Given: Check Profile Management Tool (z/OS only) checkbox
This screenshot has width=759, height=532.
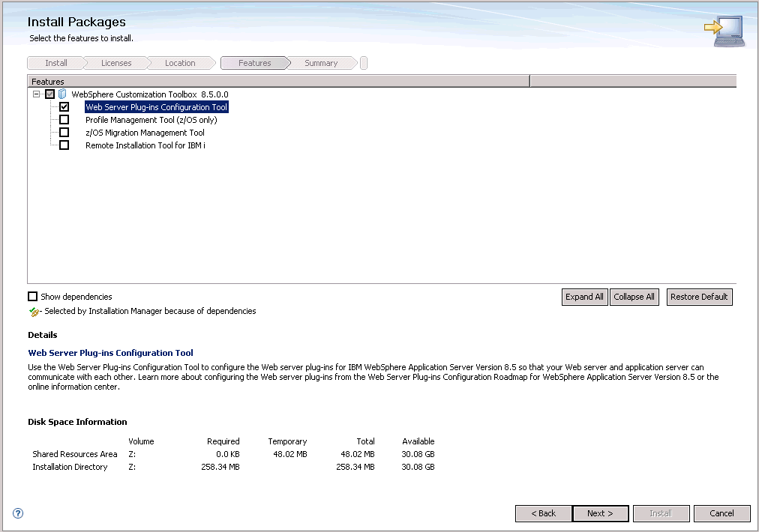Looking at the screenshot, I should (64, 119).
